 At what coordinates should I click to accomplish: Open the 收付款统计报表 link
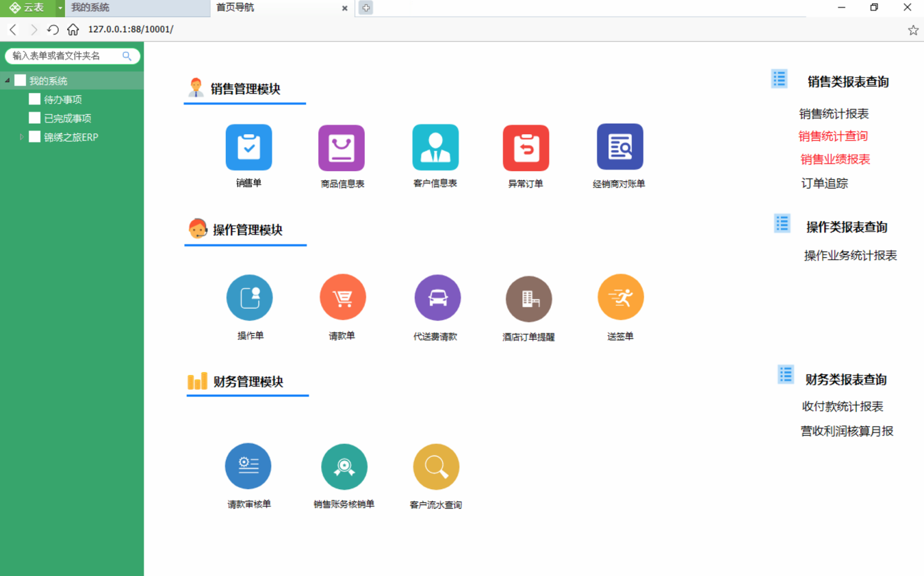(843, 407)
